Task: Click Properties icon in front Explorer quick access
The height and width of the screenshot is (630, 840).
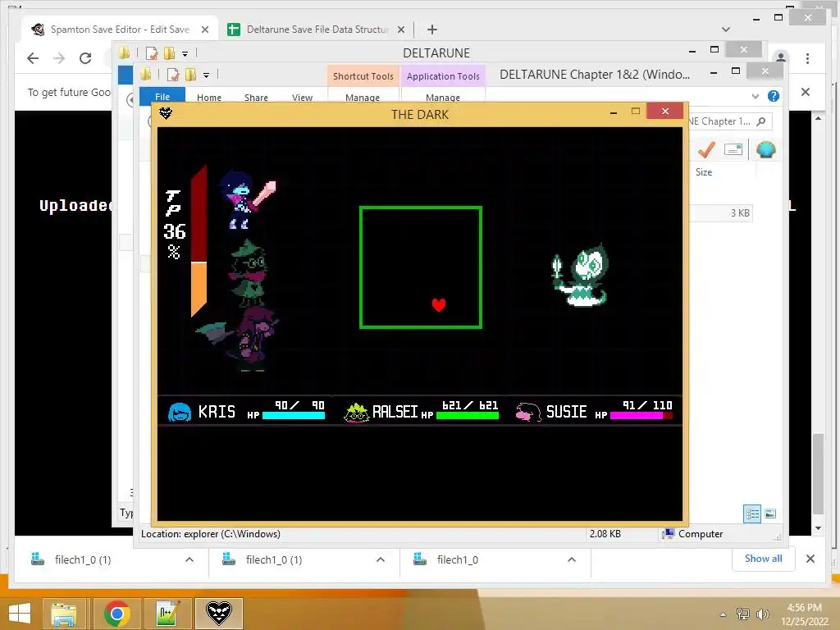Action: pyautogui.click(x=173, y=75)
